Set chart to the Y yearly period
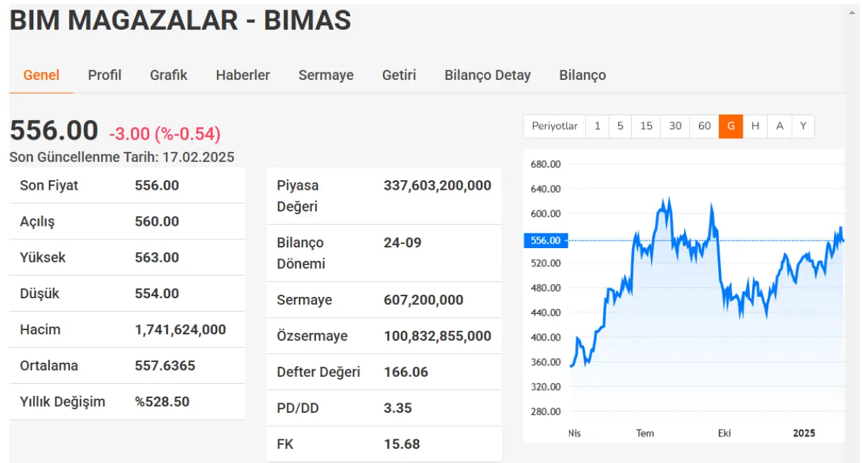This screenshot has height=463, width=868. (x=803, y=126)
